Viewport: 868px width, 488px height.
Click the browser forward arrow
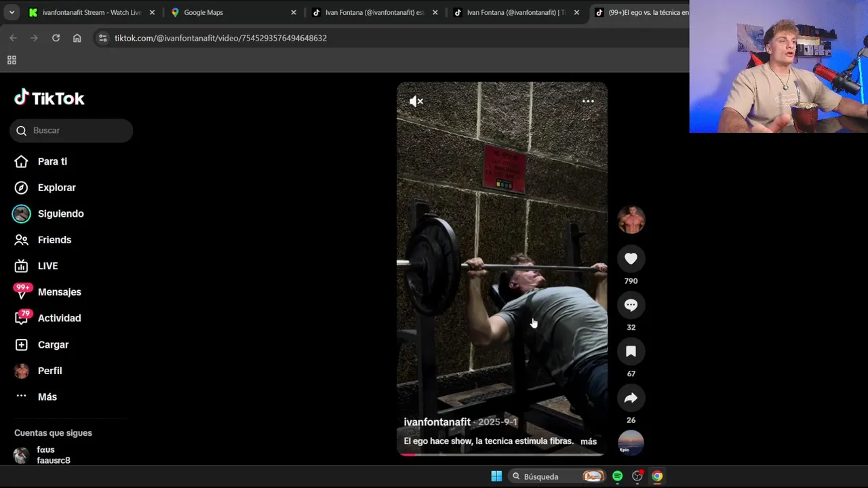[x=34, y=38]
